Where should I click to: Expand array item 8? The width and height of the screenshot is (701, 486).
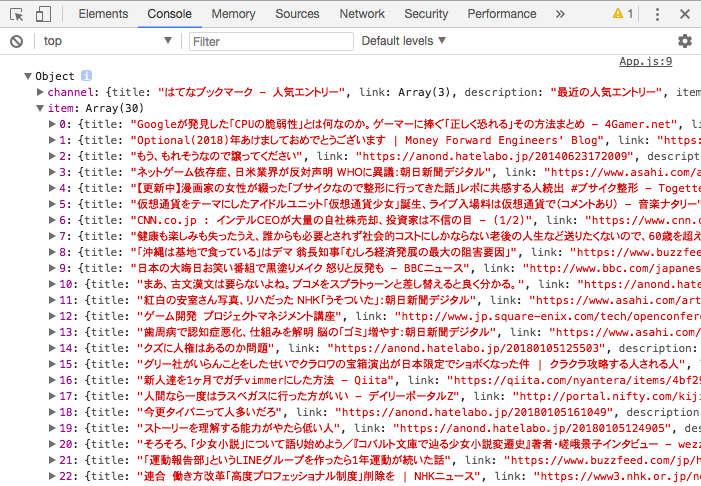[x=52, y=252]
